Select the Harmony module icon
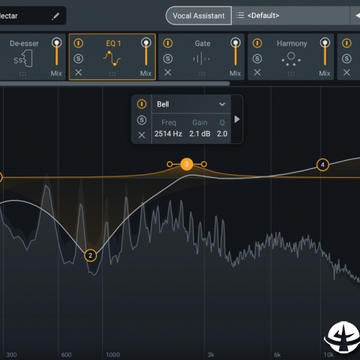The height and width of the screenshot is (360, 360). (291, 59)
